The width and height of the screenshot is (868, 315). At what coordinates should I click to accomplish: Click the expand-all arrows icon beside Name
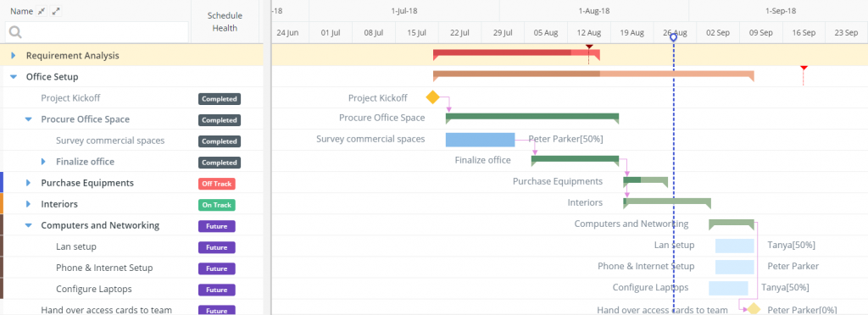pos(56,11)
